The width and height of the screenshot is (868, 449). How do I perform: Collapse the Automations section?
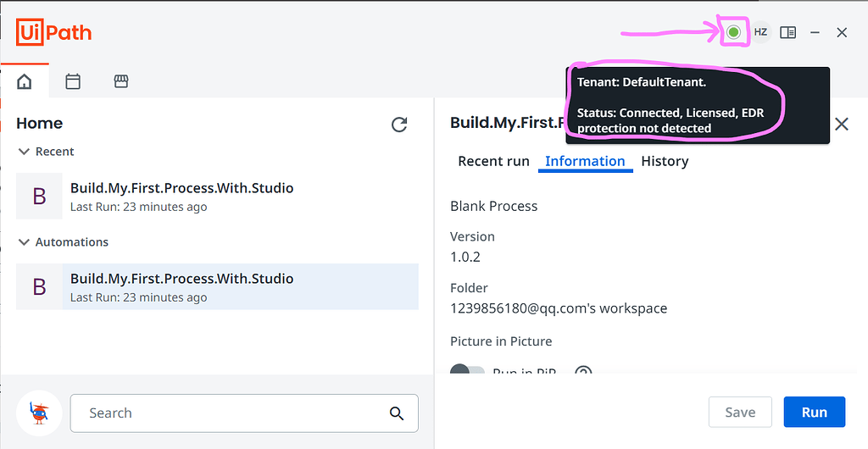point(24,242)
